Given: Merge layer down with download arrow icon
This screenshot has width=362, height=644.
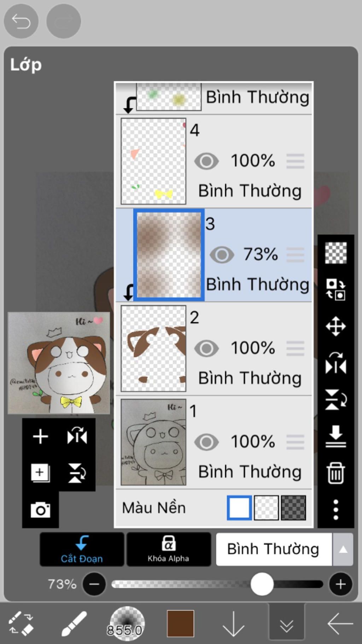Looking at the screenshot, I should 335,436.
